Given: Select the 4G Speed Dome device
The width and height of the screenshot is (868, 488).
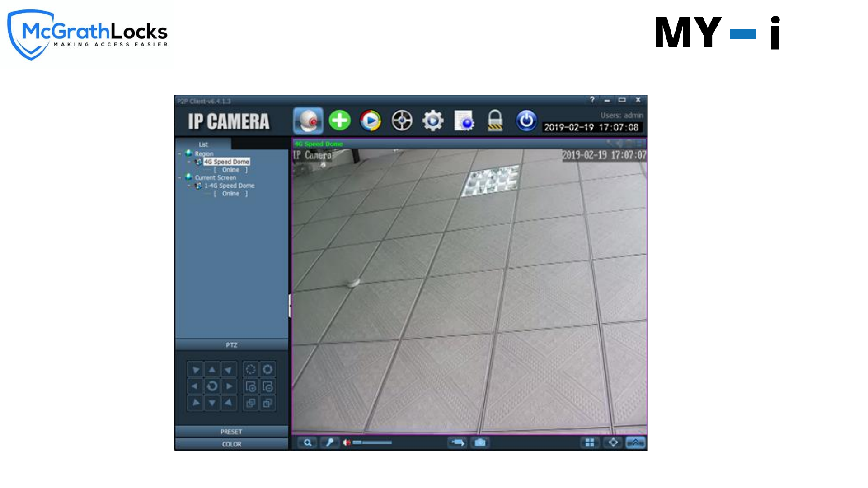Looking at the screenshot, I should (x=226, y=162).
